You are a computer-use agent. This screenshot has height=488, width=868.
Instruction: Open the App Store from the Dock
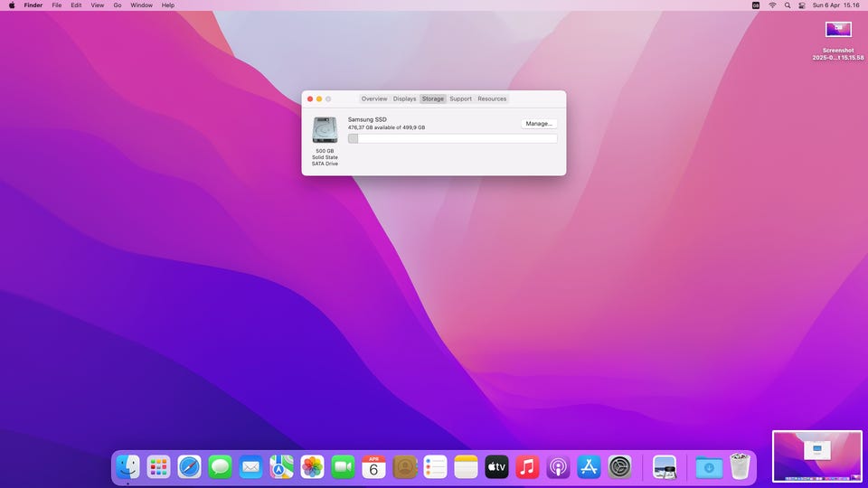(590, 467)
